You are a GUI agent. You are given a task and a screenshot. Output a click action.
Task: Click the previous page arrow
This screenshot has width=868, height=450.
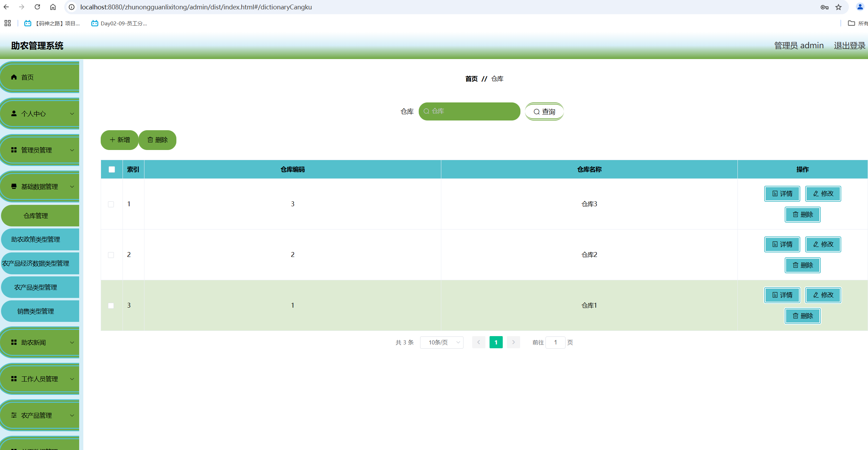pyautogui.click(x=478, y=342)
